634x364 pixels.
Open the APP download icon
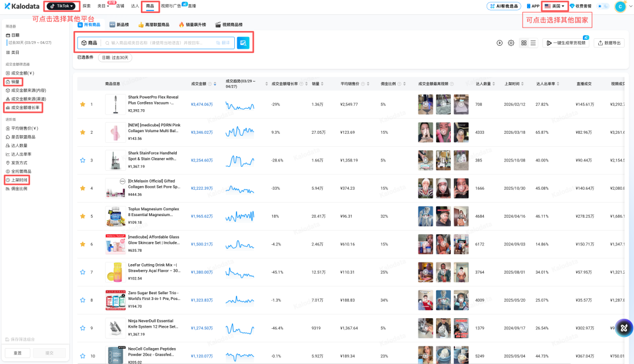coord(533,6)
